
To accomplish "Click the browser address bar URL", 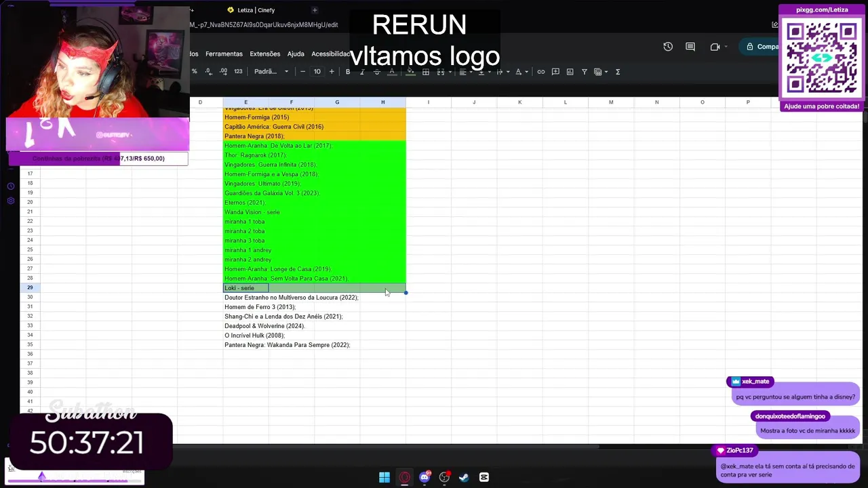I will [264, 25].
